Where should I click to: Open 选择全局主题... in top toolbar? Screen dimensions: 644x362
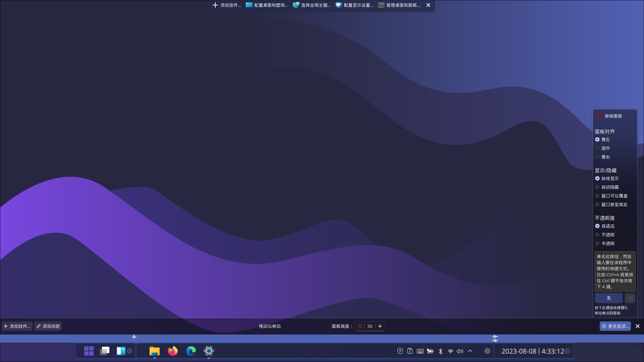(312, 5)
